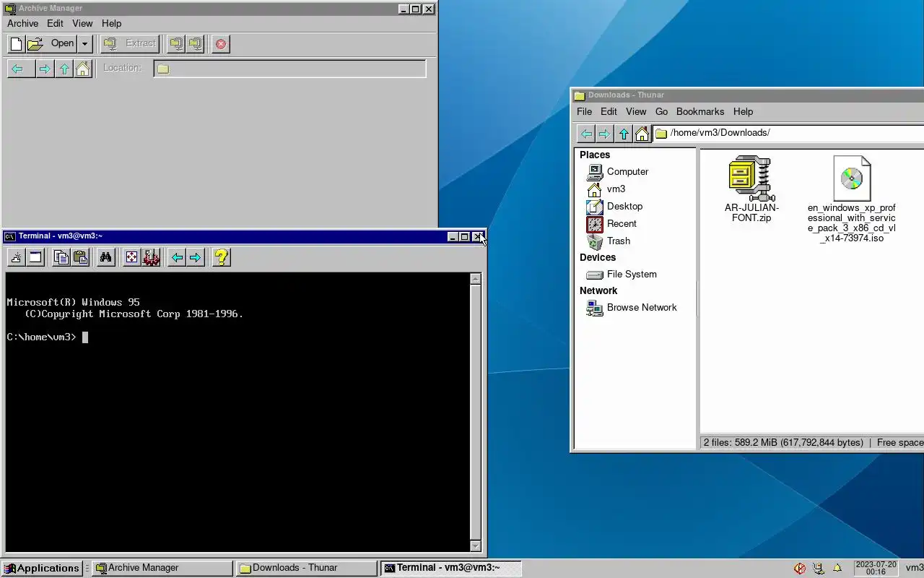Click the taskbar clock 2023-07-20
Image resolution: width=924 pixels, height=578 pixels.
(876, 568)
